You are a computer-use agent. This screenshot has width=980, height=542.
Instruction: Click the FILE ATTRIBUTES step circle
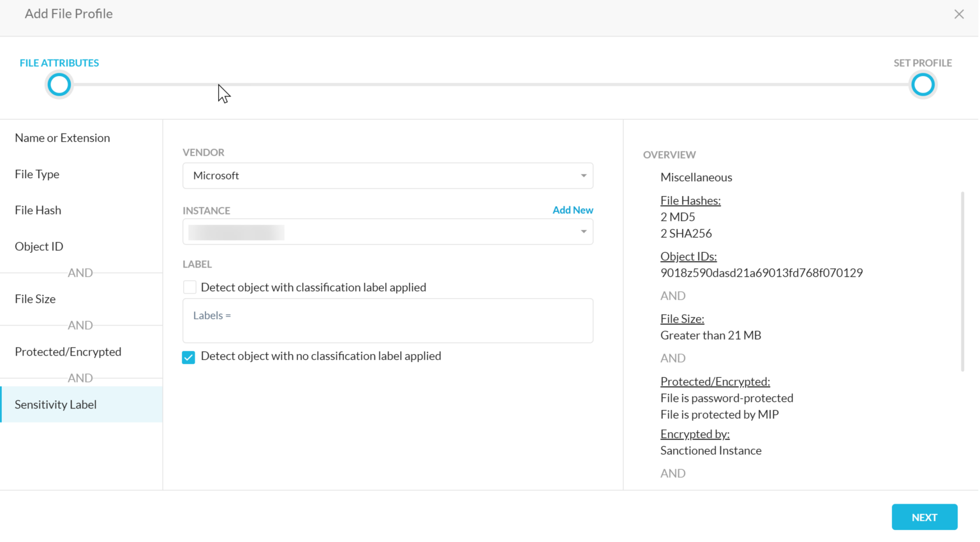59,84
